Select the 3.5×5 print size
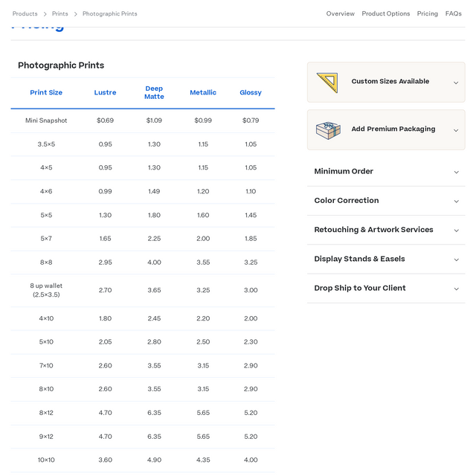The width and height of the screenshot is (476, 476). point(46,144)
